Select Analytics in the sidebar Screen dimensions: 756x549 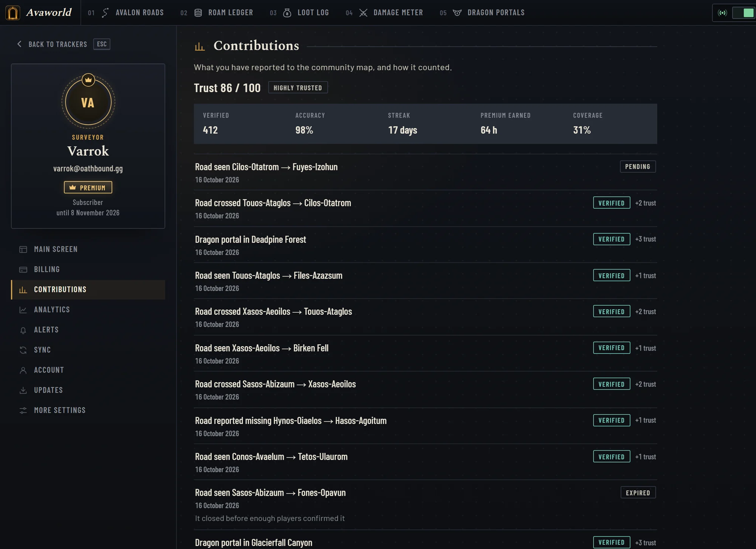pyautogui.click(x=88, y=310)
